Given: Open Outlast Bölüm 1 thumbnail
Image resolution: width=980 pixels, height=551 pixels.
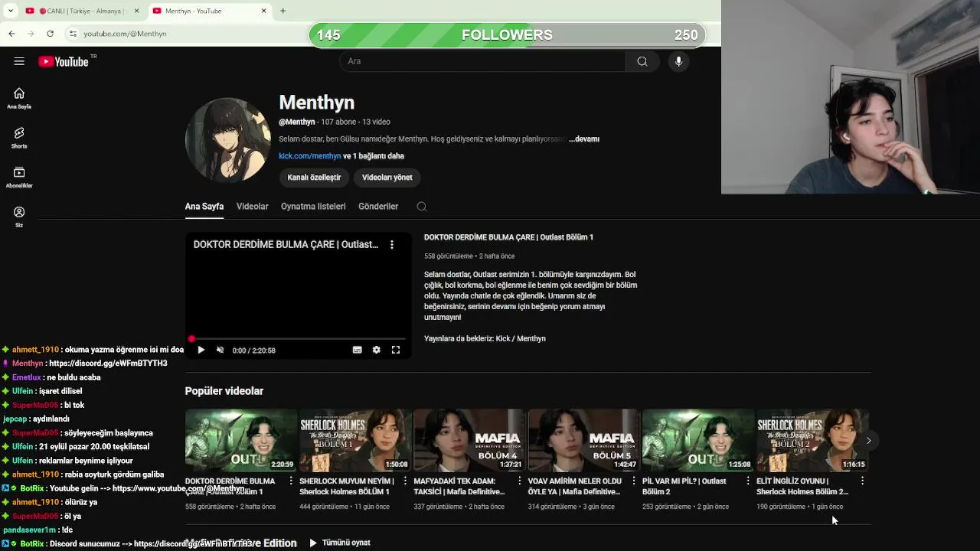Looking at the screenshot, I should tap(241, 440).
